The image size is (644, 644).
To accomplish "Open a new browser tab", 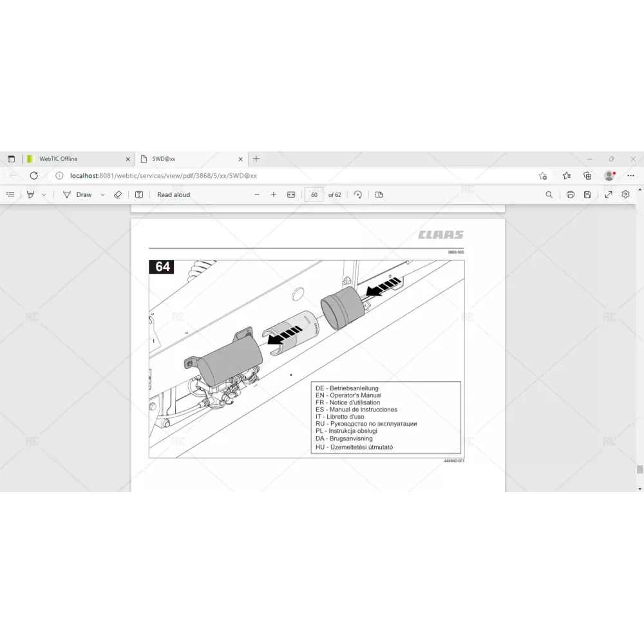I will pos(256,159).
